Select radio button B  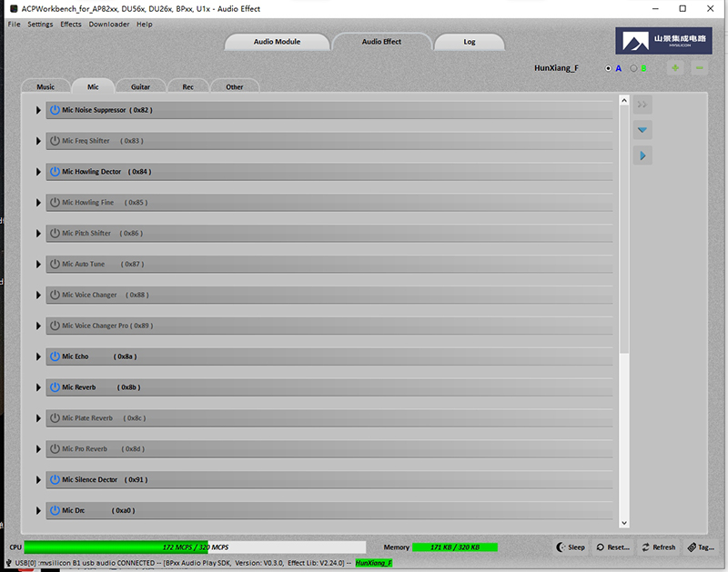[634, 68]
